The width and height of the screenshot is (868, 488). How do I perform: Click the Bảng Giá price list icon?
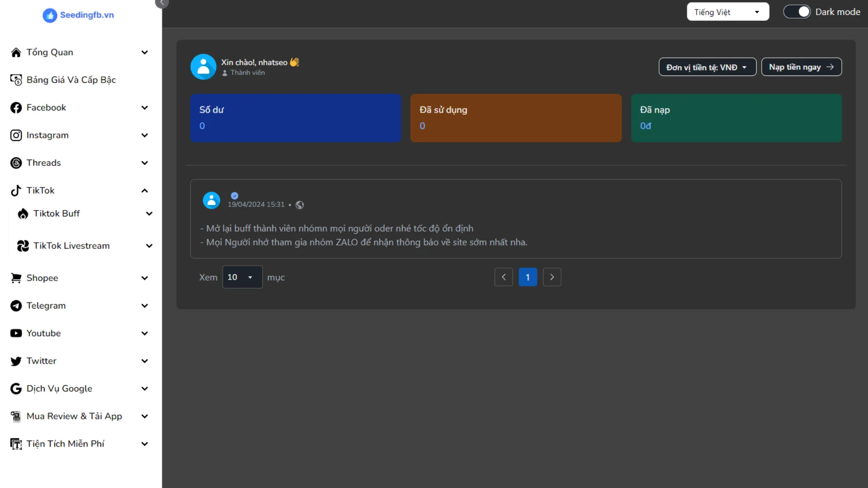16,80
